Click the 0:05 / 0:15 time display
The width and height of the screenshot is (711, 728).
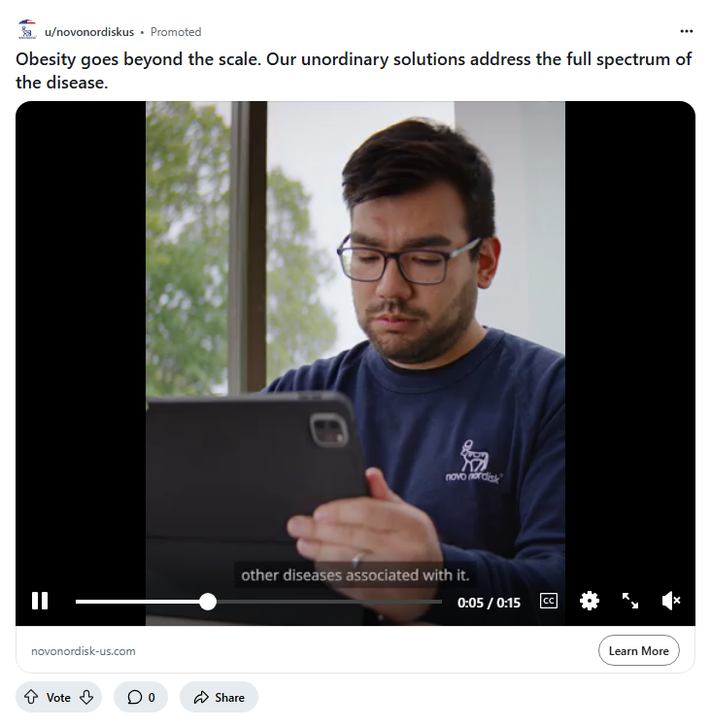489,603
